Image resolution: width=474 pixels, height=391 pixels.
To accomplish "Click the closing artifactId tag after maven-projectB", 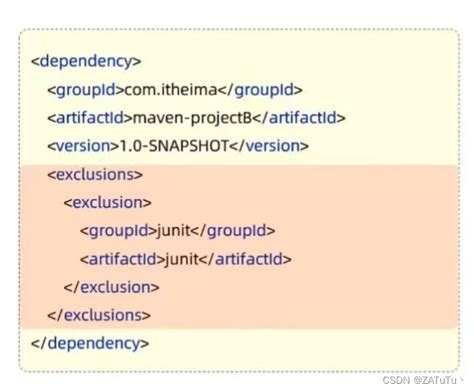I will pyautogui.click(x=299, y=118).
